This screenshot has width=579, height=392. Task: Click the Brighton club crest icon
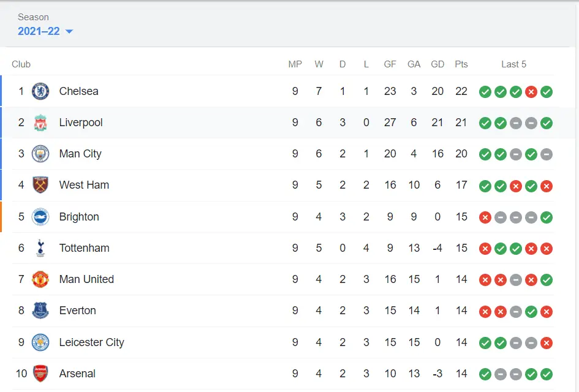pyautogui.click(x=40, y=217)
